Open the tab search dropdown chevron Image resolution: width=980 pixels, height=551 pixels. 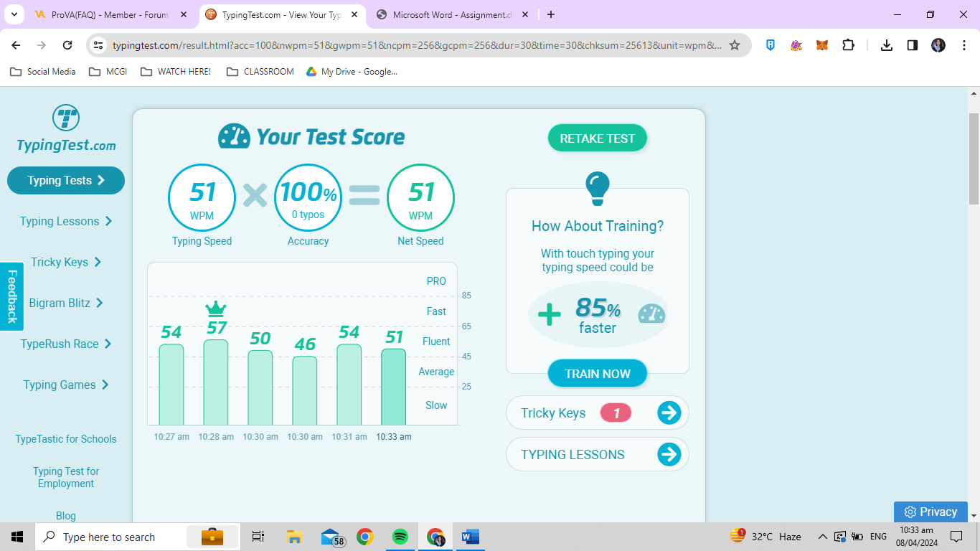pos(14,14)
